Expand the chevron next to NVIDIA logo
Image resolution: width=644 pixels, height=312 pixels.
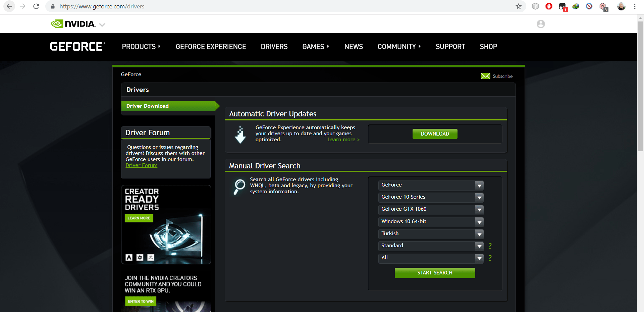coord(102,24)
